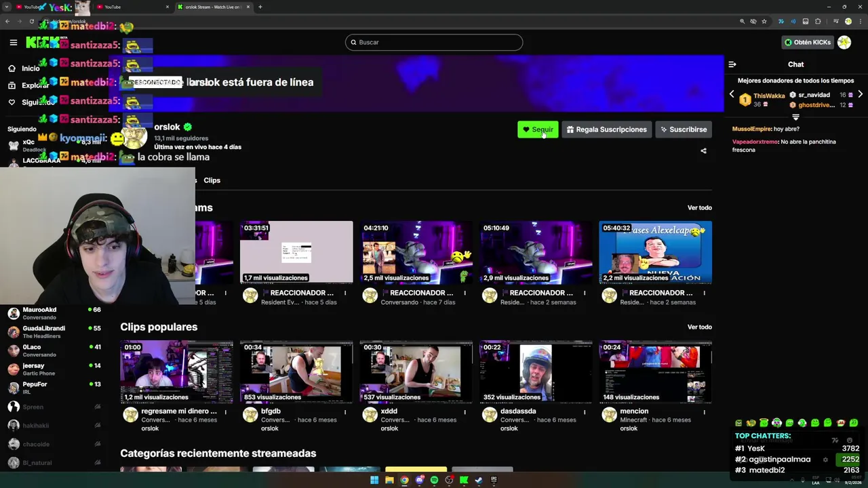Screen dimensions: 868x488
Task: Open the 04:21:10 stream thumbnail
Action: (x=416, y=252)
